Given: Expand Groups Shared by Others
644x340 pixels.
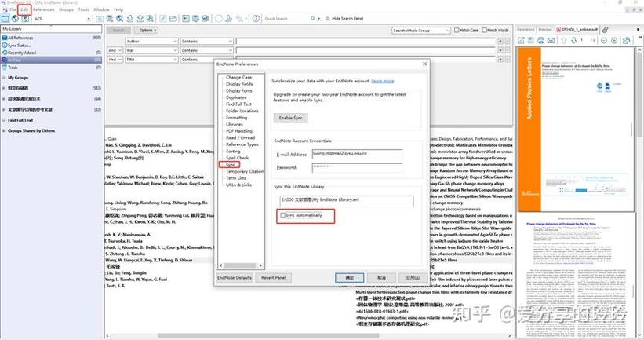Looking at the screenshot, I should (x=4, y=130).
